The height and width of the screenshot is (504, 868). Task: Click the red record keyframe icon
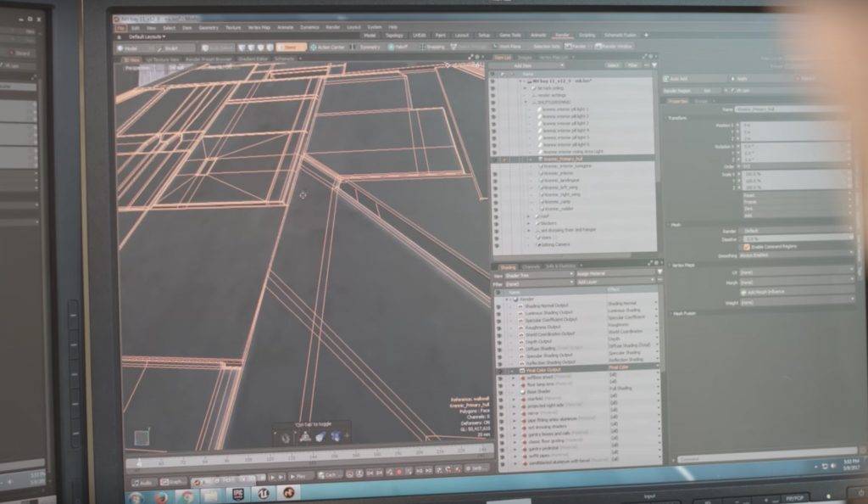(398, 472)
